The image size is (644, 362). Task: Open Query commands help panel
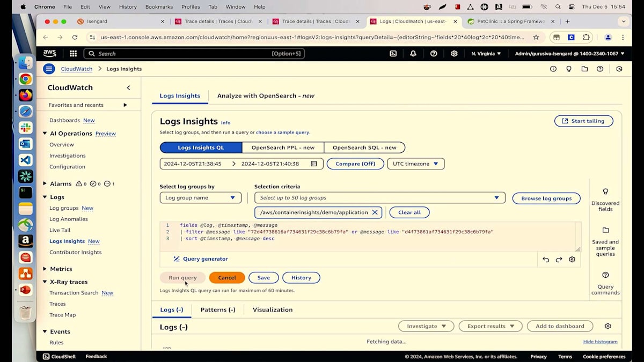click(x=605, y=283)
